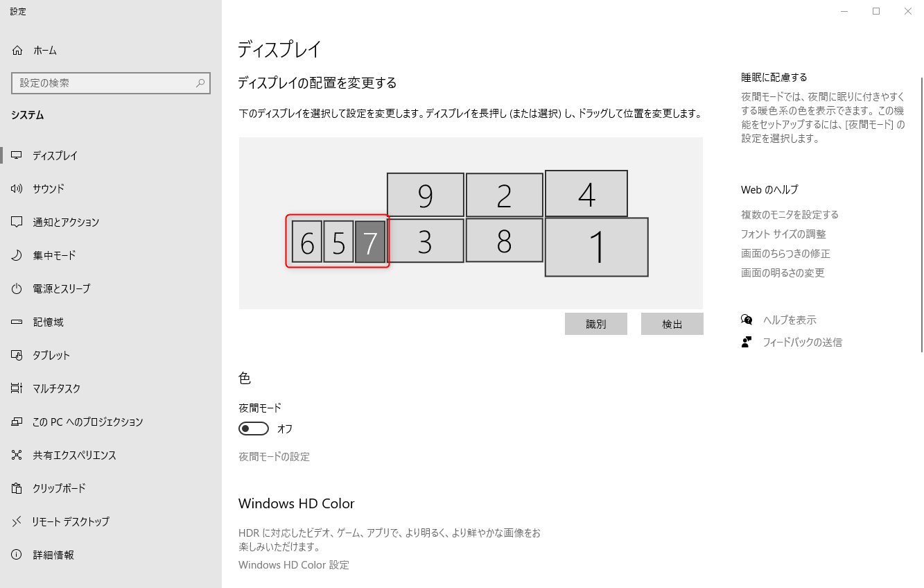Click the クリップボード icon
This screenshot has width=924, height=588.
[17, 489]
